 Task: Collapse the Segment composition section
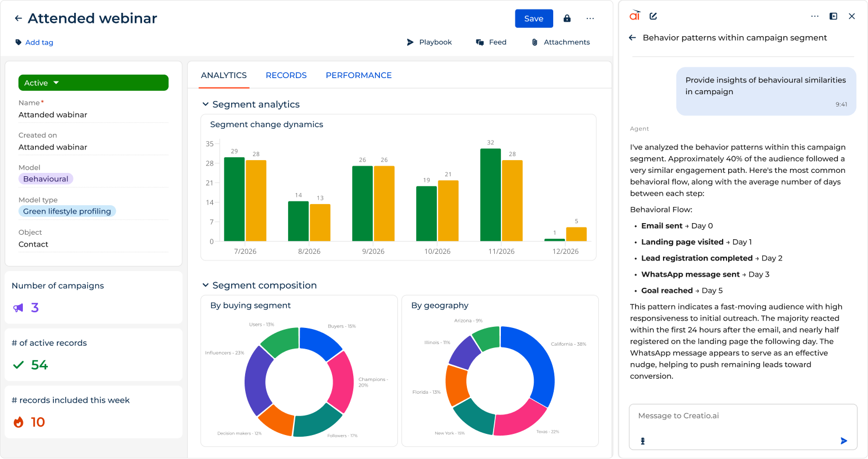tap(206, 285)
